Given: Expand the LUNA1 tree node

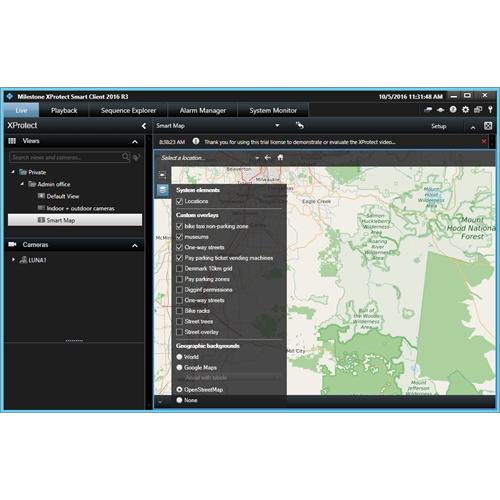Looking at the screenshot, I should click(x=13, y=259).
